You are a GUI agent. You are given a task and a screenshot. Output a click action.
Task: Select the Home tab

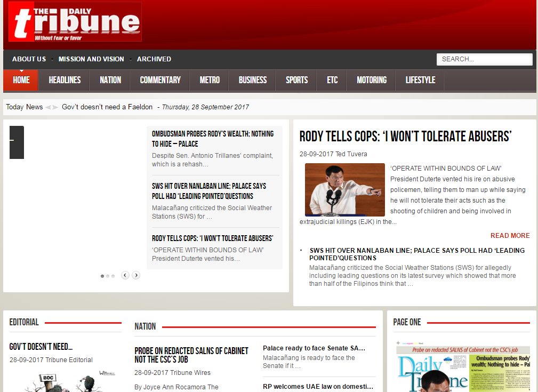tap(21, 81)
